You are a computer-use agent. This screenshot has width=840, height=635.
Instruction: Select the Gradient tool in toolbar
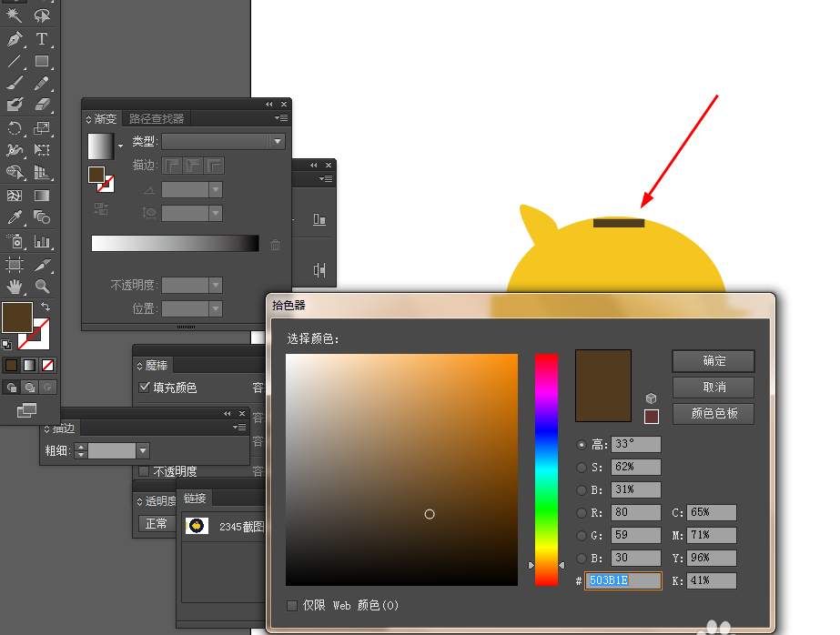pyautogui.click(x=42, y=196)
